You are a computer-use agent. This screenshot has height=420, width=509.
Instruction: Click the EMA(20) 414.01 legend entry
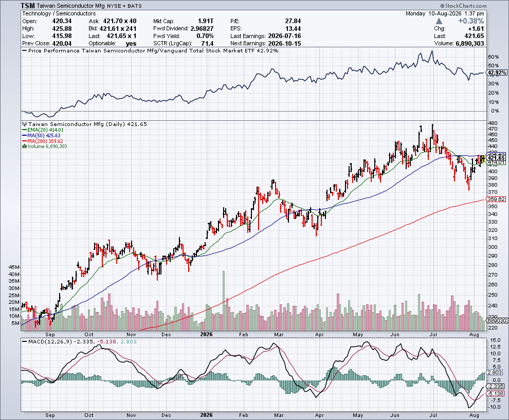[43, 130]
